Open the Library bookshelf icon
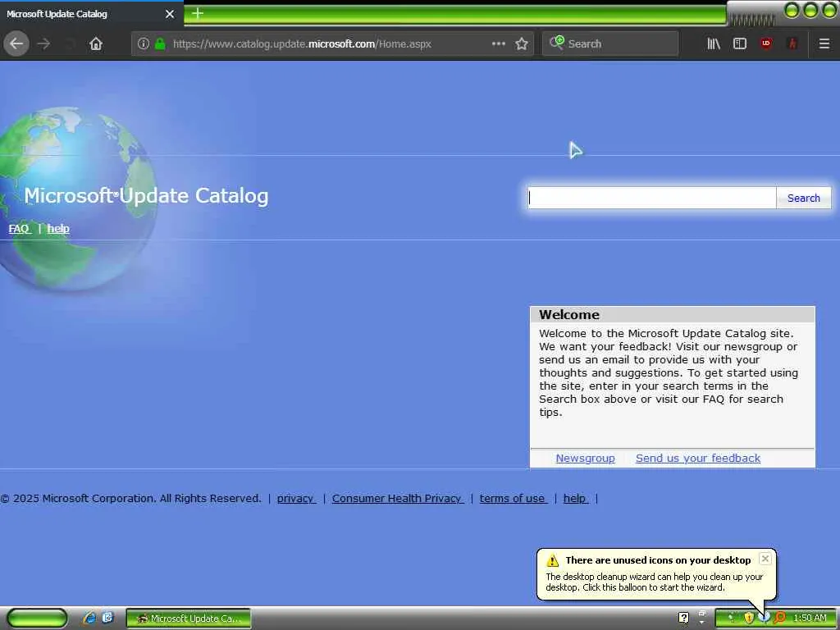The image size is (840, 630). pyautogui.click(x=713, y=44)
